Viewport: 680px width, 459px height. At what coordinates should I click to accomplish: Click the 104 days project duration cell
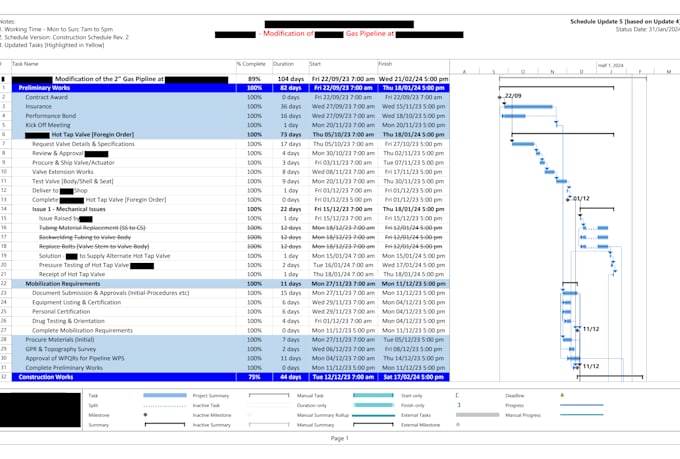tap(291, 79)
